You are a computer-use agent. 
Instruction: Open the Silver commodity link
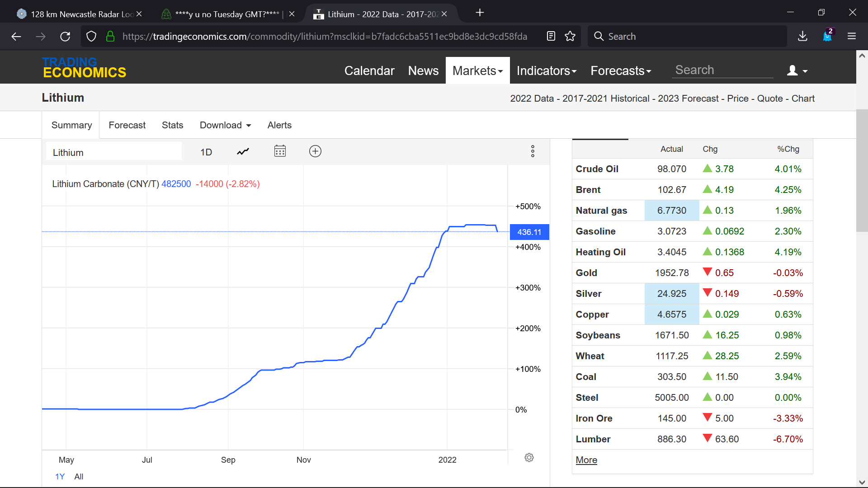pos(589,294)
